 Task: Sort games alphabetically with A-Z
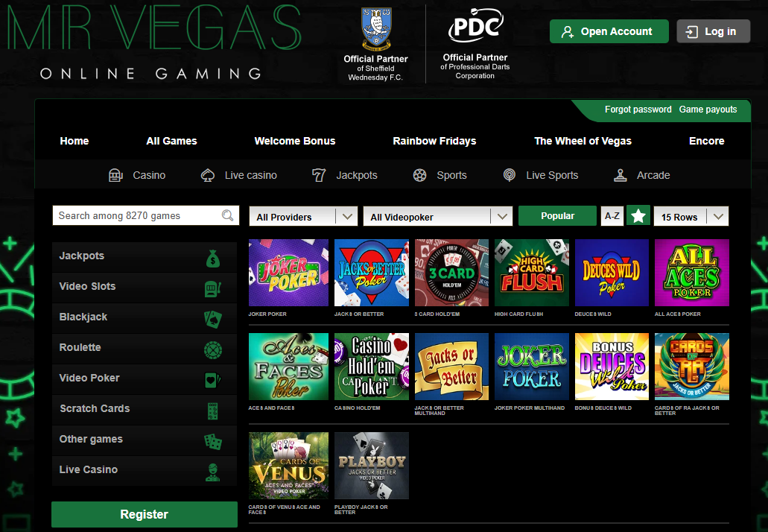coord(612,215)
